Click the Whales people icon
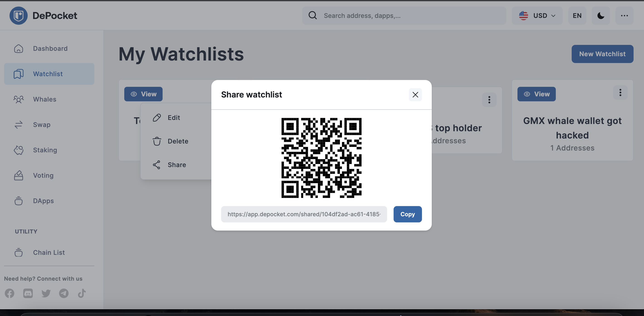 pyautogui.click(x=19, y=99)
